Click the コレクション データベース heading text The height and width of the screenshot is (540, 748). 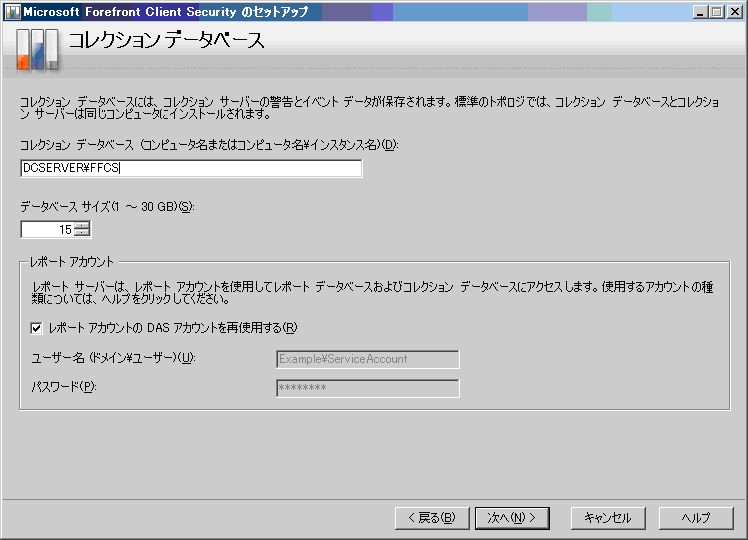[x=166, y=40]
